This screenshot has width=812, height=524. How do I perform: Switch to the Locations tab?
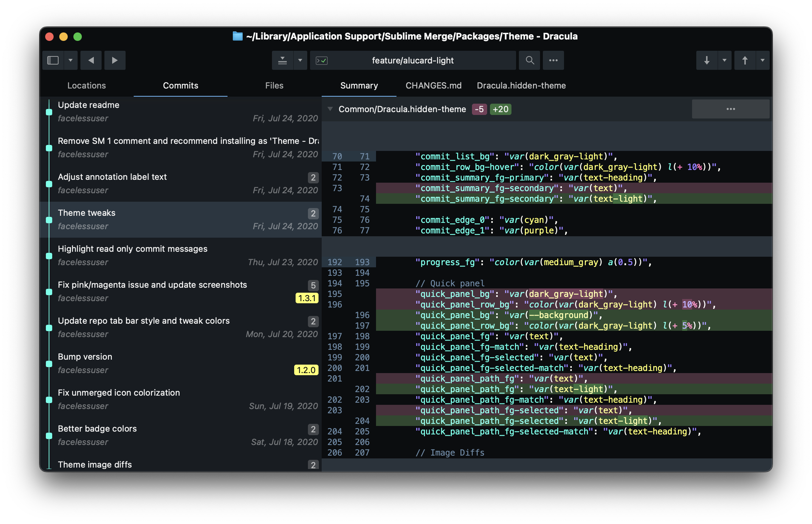86,86
